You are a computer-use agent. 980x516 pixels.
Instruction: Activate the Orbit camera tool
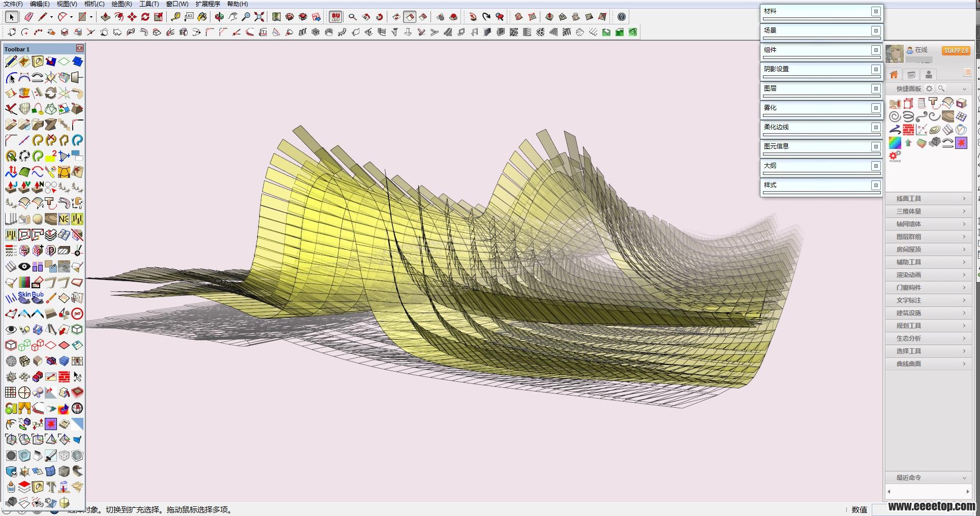pos(219,17)
